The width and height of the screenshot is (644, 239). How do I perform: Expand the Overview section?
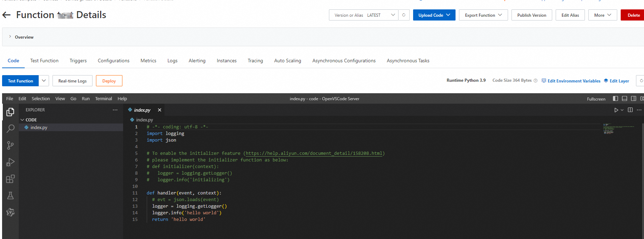coord(10,37)
